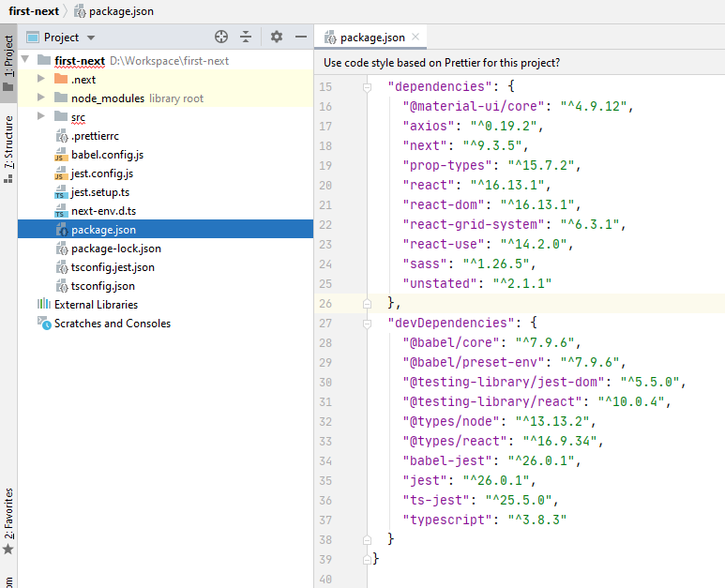The width and height of the screenshot is (725, 588).
Task: Click the package.json tab file icon
Action: click(x=330, y=37)
